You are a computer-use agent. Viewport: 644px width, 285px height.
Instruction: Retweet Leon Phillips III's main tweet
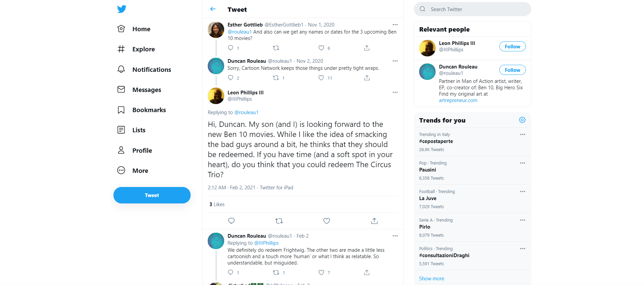[x=279, y=221]
